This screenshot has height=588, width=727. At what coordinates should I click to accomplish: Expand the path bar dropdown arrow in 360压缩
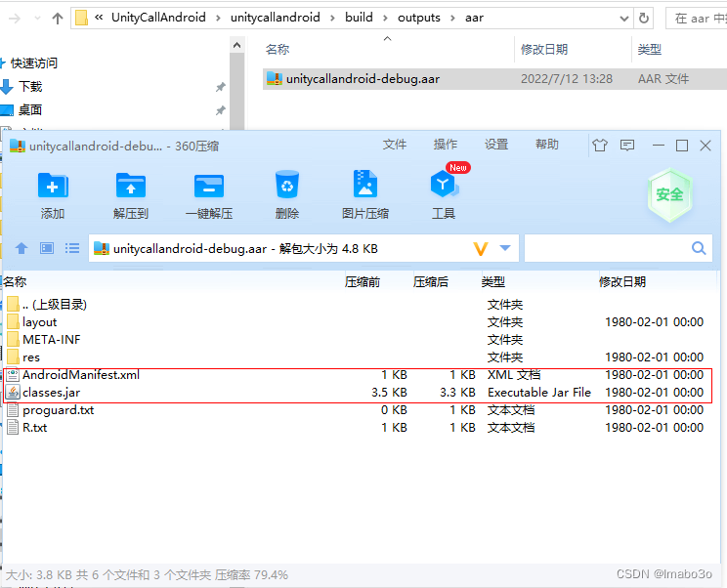(505, 248)
